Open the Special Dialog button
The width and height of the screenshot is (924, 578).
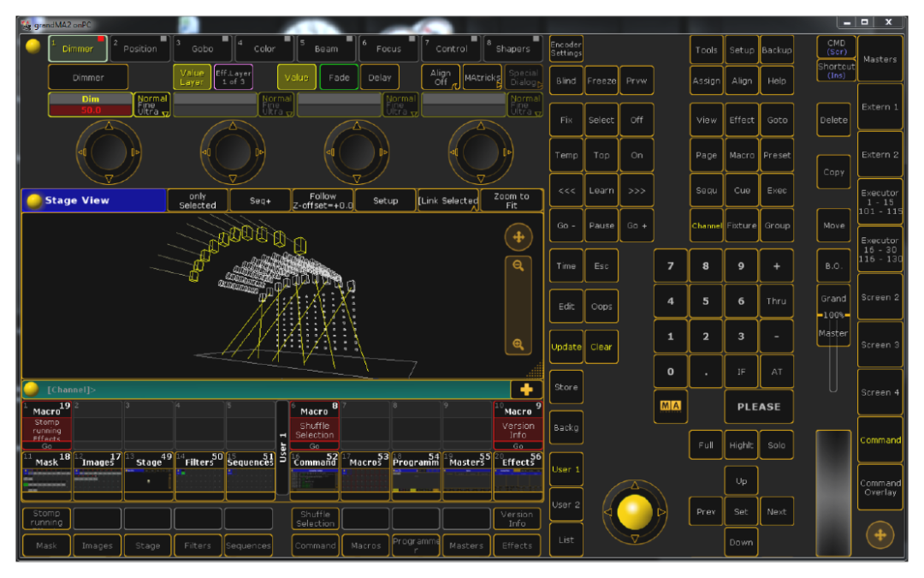click(x=524, y=77)
